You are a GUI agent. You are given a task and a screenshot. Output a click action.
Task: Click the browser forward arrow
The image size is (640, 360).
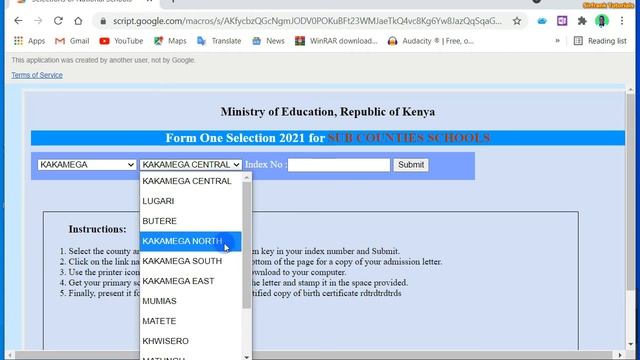(38, 21)
